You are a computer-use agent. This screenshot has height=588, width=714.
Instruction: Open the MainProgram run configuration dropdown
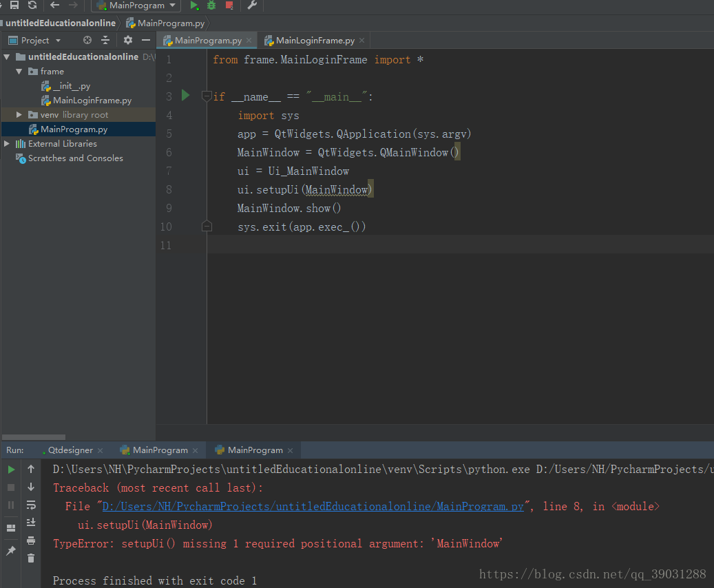(136, 6)
